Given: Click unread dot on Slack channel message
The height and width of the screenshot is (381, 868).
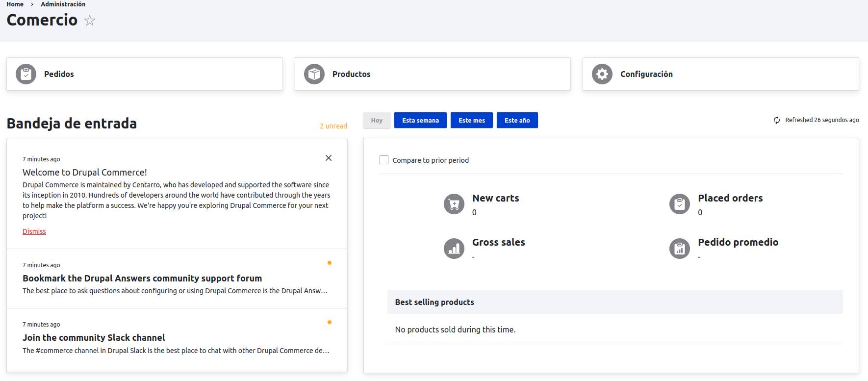Looking at the screenshot, I should point(330,322).
